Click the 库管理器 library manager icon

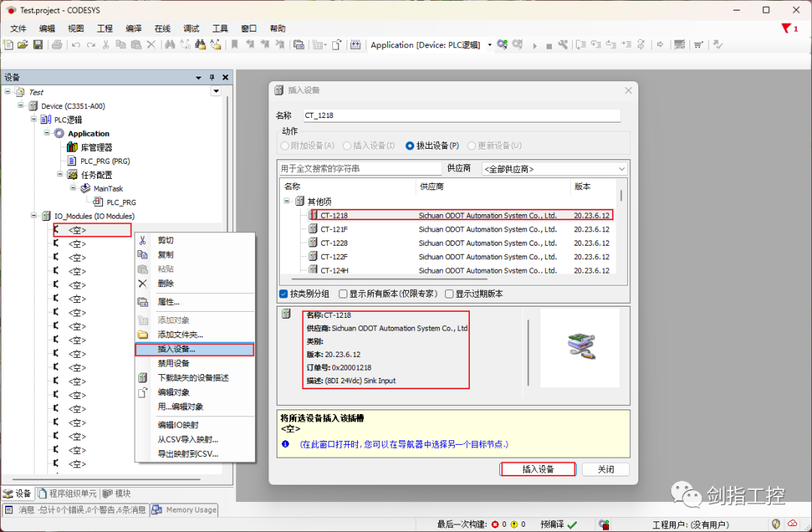[x=72, y=147]
